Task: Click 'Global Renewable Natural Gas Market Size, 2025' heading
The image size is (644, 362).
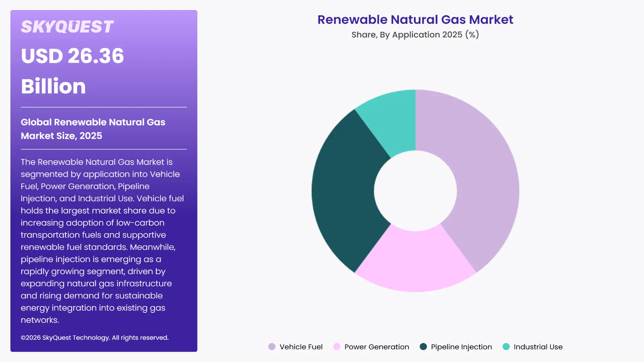Action: point(93,129)
